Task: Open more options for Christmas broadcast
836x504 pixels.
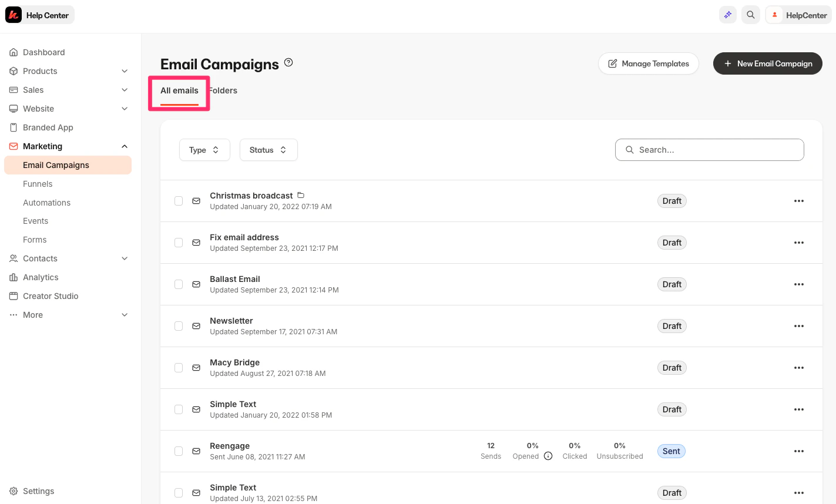Action: coord(799,201)
